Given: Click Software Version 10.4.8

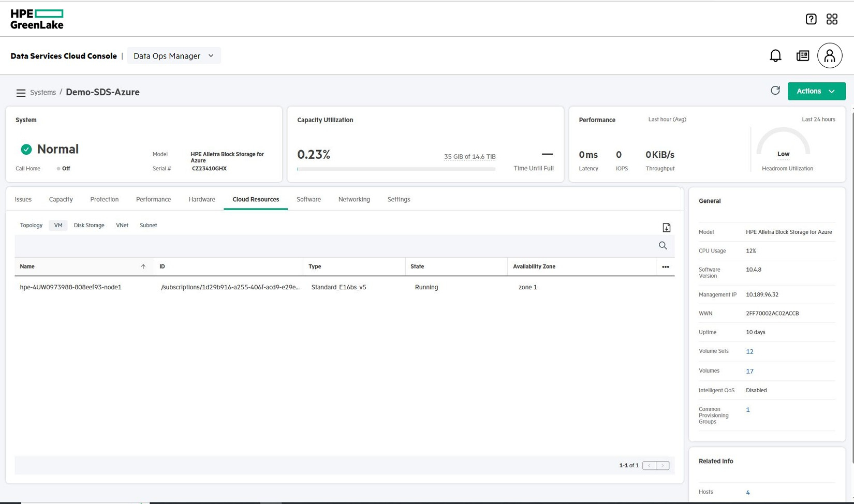Looking at the screenshot, I should point(754,270).
